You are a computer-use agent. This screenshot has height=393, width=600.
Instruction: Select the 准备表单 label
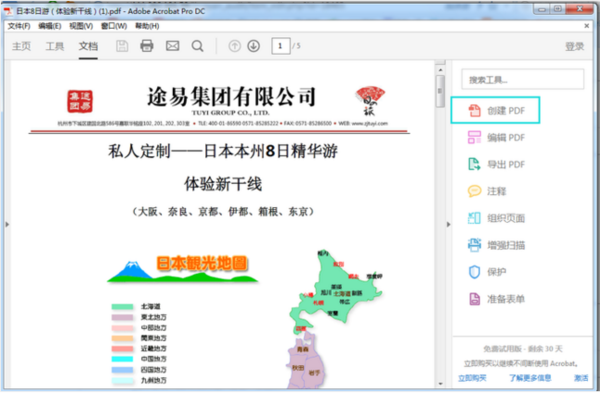pyautogui.click(x=506, y=299)
